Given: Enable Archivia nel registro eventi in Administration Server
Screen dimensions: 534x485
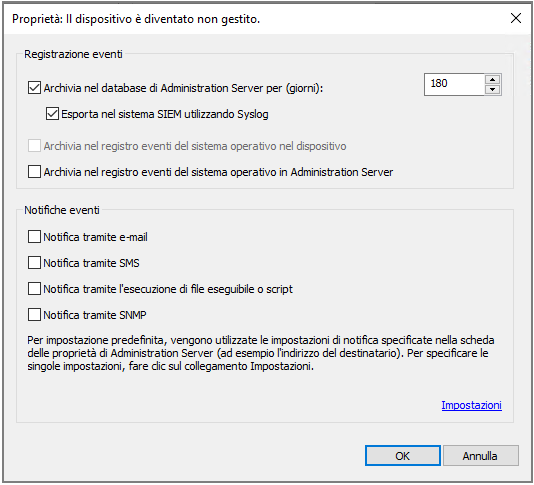Looking at the screenshot, I should click(x=34, y=172).
